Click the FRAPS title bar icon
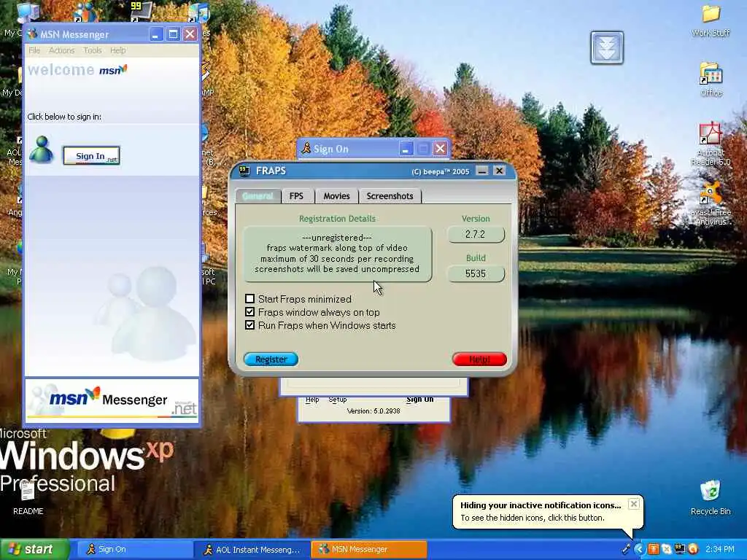 coord(244,171)
